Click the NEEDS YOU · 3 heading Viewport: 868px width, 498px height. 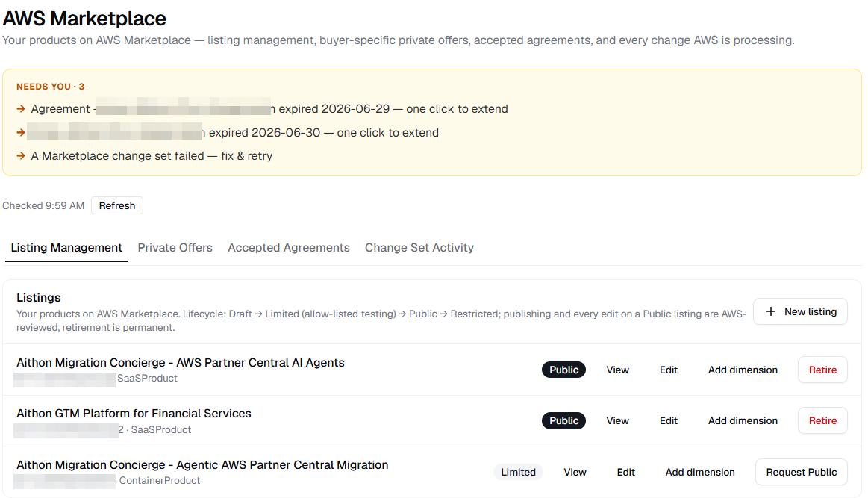coord(50,87)
